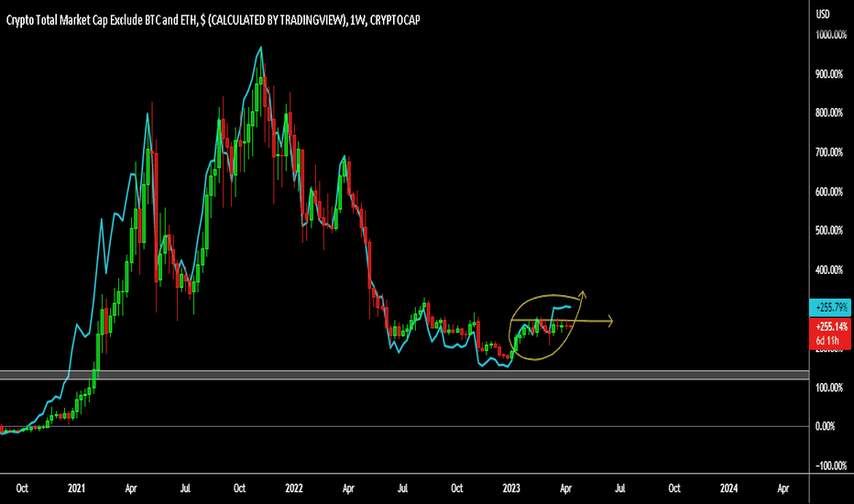Viewport: 854px width, 504px height.
Task: Click the 2022 label on time axis
Action: click(x=293, y=488)
